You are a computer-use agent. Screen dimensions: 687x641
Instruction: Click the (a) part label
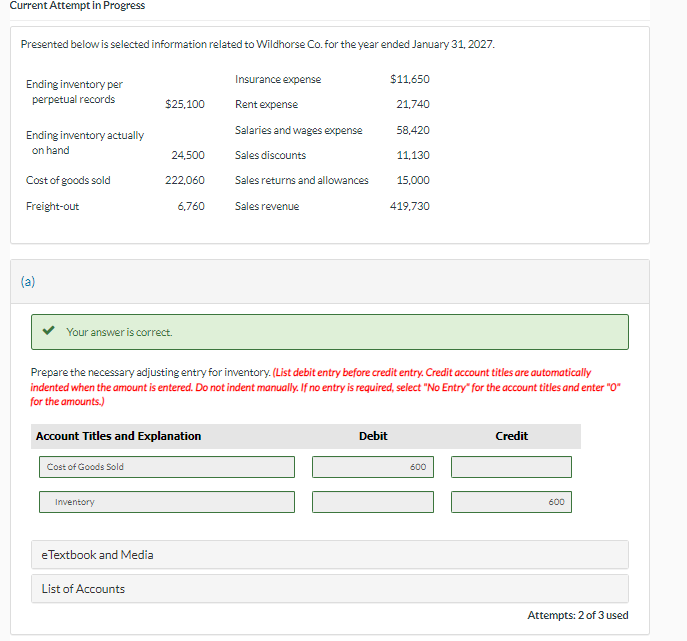pyautogui.click(x=28, y=282)
